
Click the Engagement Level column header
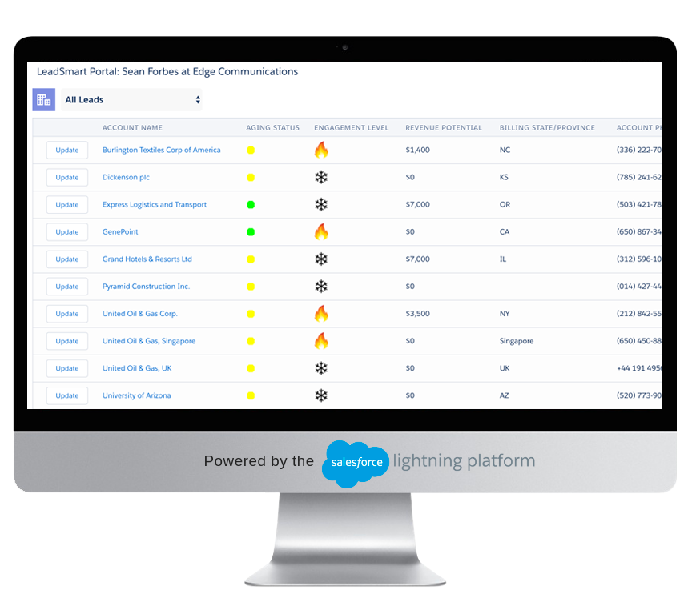[x=352, y=127]
